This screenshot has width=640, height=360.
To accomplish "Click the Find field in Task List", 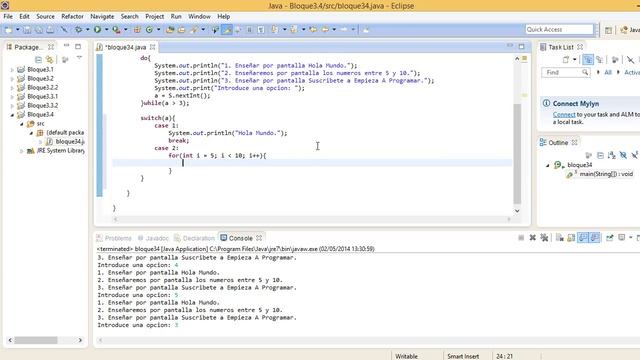I will 565,72.
